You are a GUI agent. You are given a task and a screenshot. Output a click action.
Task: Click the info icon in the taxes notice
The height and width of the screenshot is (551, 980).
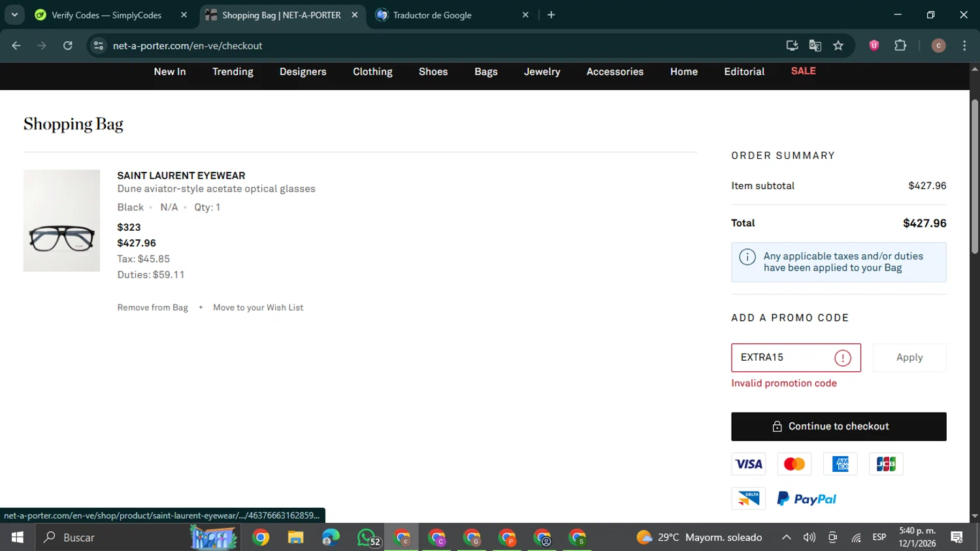[x=747, y=257]
